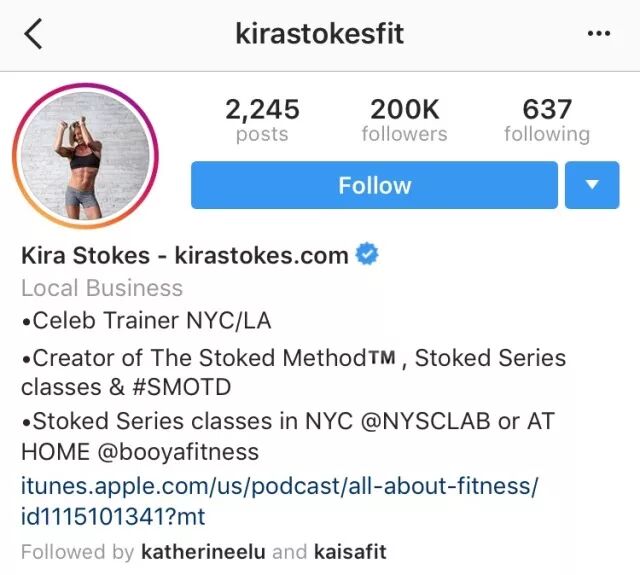Tap the kirastokesfit username title
This screenshot has width=640, height=575.
(x=320, y=33)
